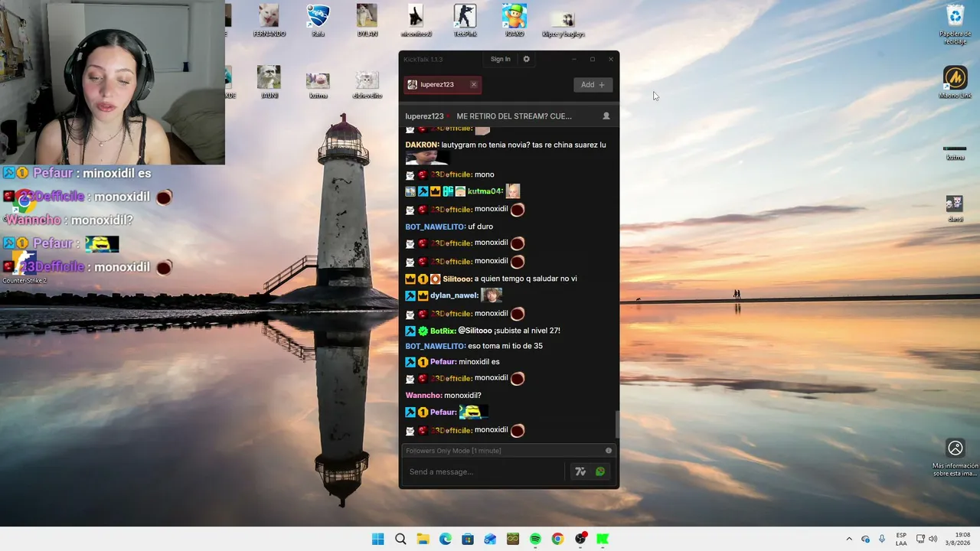The height and width of the screenshot is (551, 980).
Task: Open File Explorer from taskbar
Action: tap(423, 539)
